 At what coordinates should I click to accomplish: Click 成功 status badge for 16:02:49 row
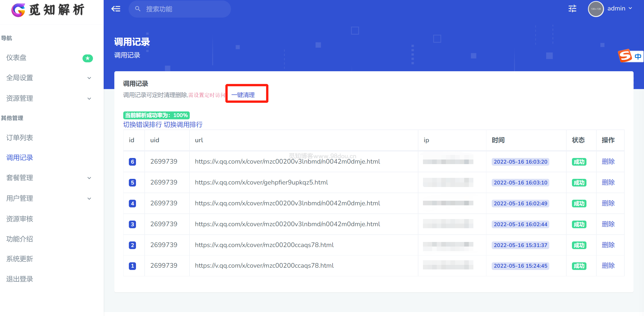pos(579,204)
